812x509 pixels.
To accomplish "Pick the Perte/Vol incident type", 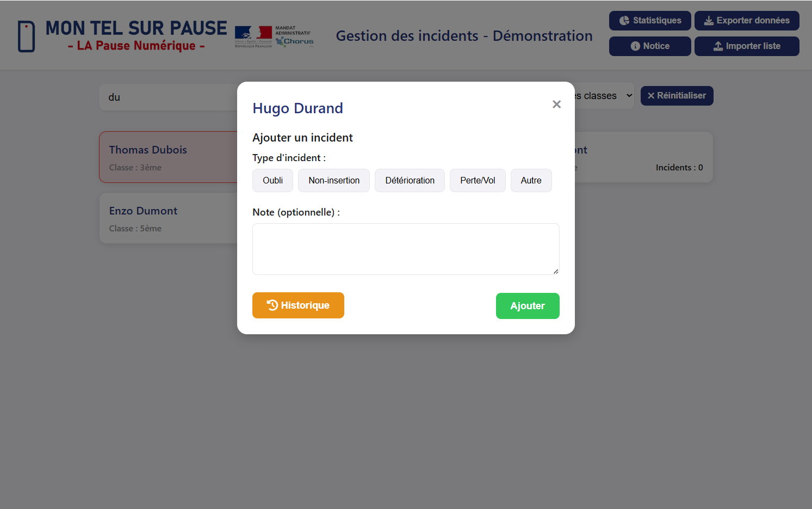I will 478,180.
